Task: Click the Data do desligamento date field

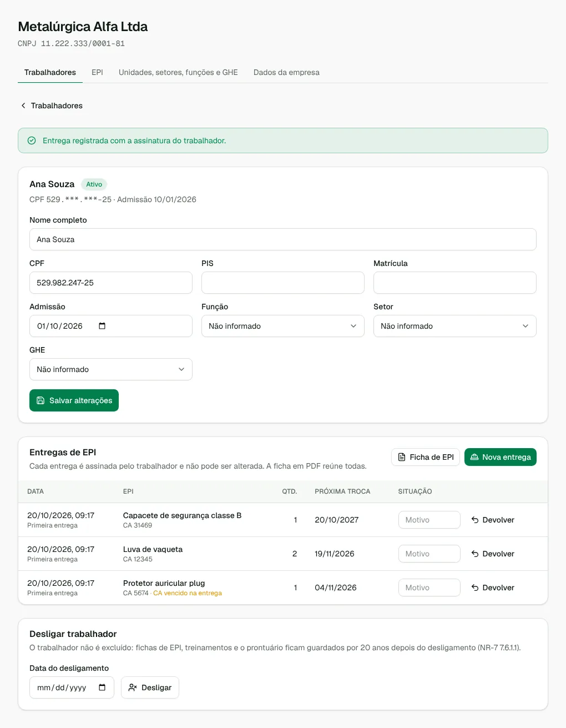Action: (72, 687)
